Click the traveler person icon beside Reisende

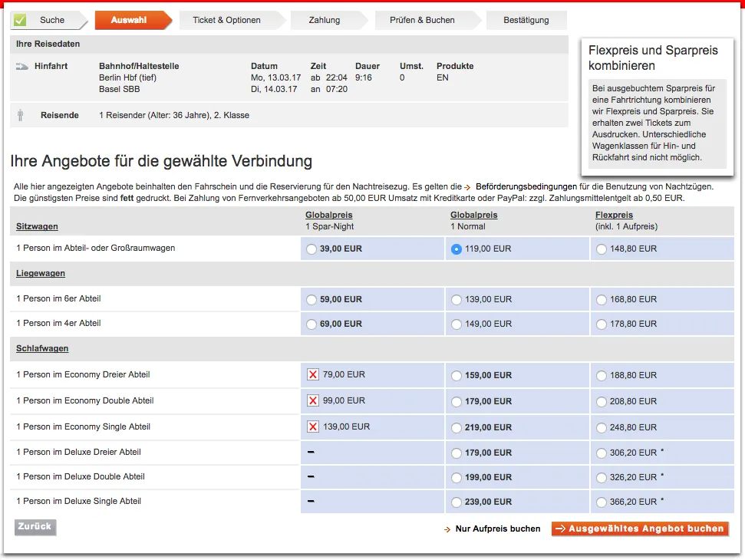(x=21, y=116)
